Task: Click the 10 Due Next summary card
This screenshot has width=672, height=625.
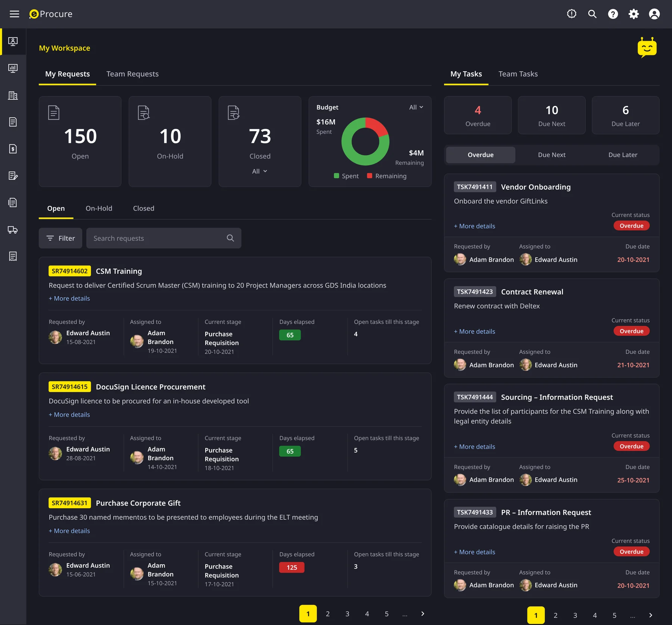Action: [x=552, y=115]
